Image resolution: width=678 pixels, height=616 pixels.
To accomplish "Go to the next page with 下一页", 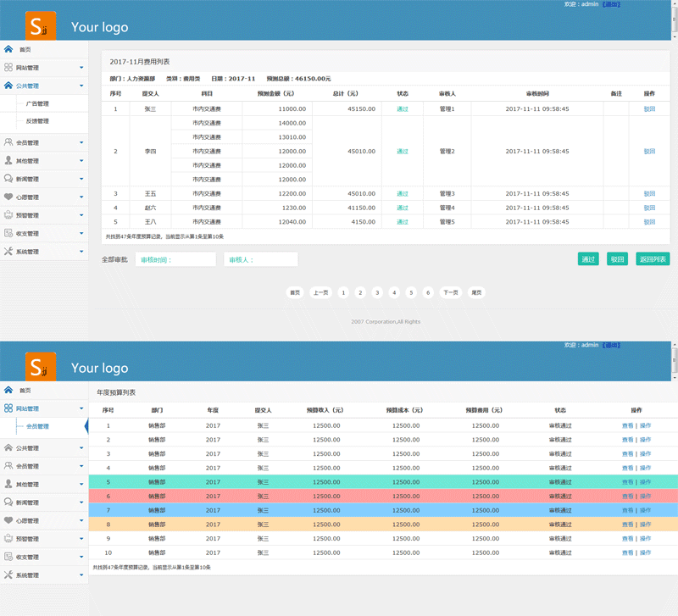I will (x=451, y=292).
